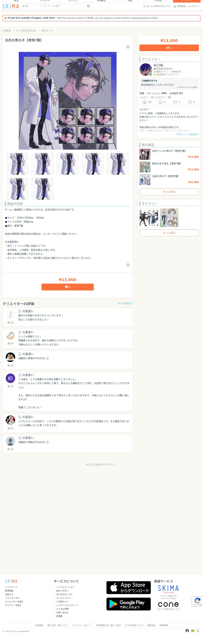Screen dimensions: 203x644
Task: Open 春色の女子高生 product listing
Action: point(169,167)
